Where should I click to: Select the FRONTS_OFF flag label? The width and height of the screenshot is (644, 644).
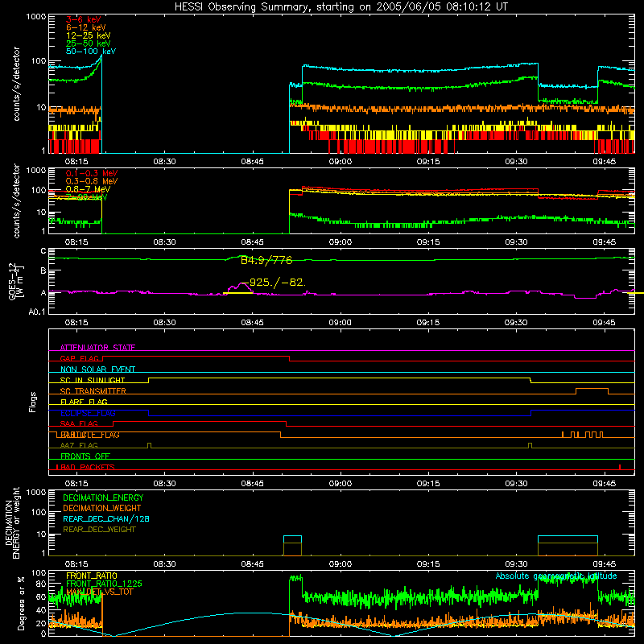coord(85,456)
